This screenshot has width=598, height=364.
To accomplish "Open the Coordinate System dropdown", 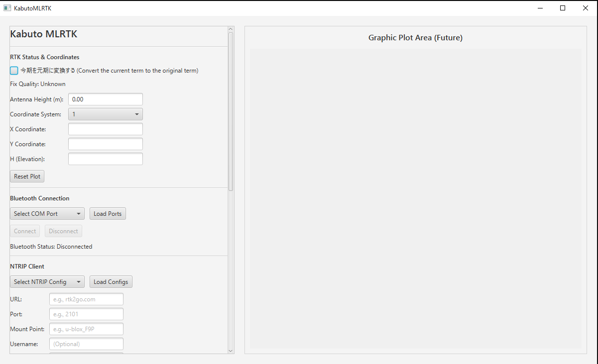I will click(x=106, y=114).
